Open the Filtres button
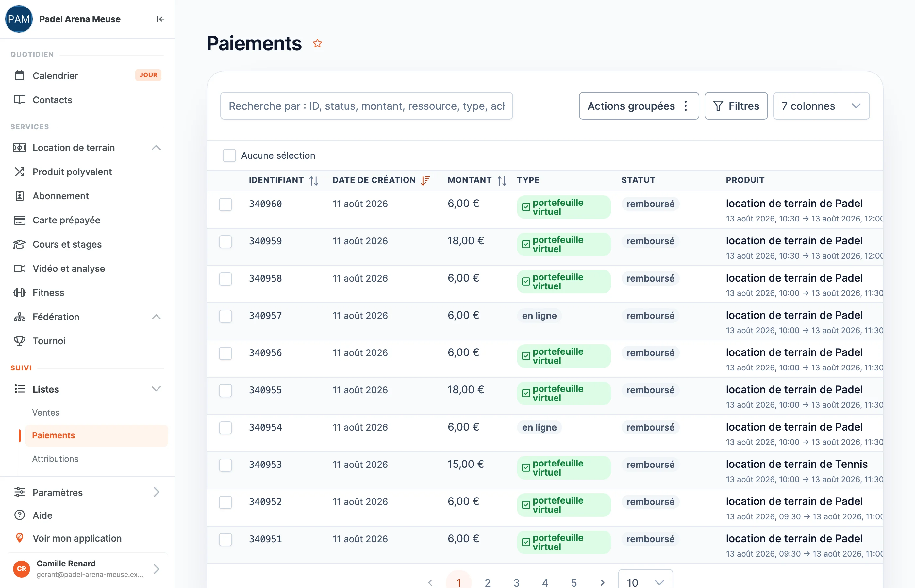 coord(736,106)
